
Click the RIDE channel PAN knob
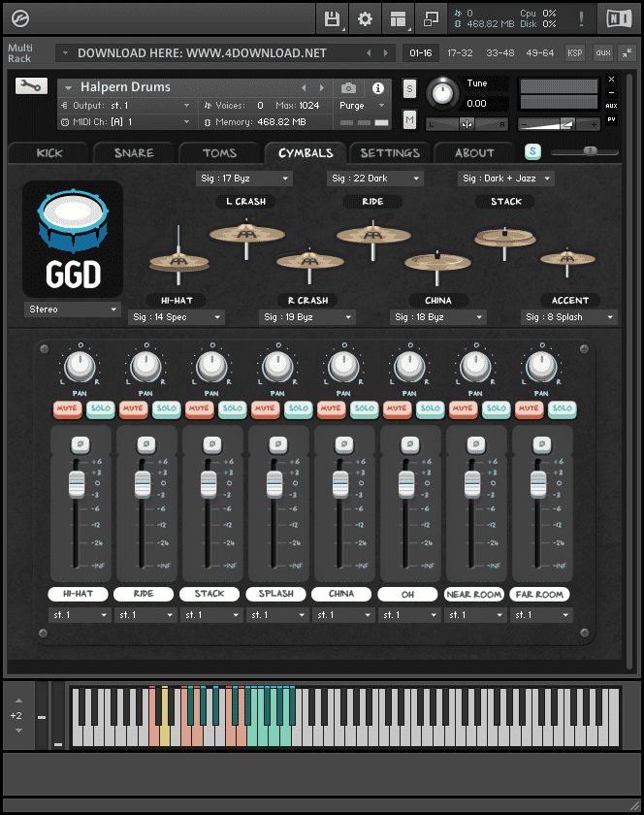click(x=145, y=366)
